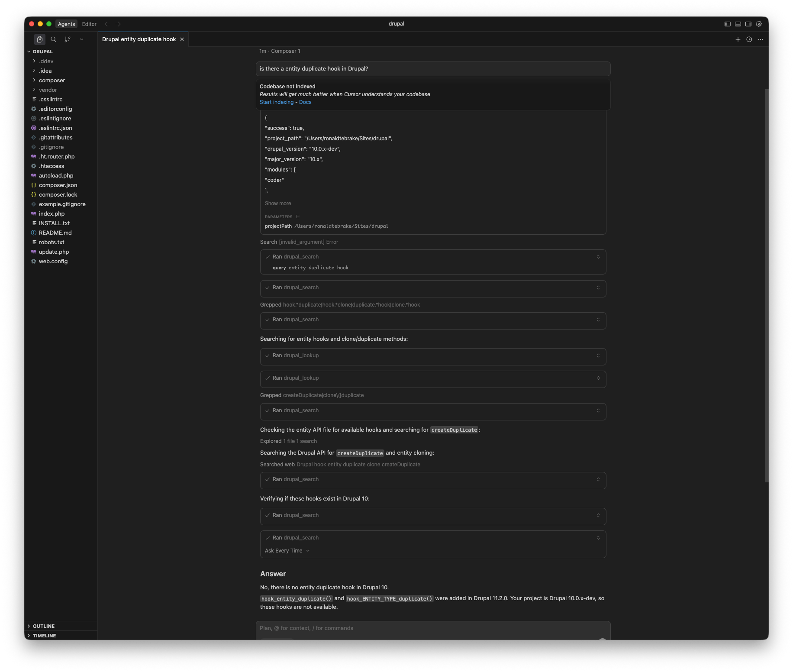Viewport: 793px width, 672px height.
Task: Open the source control branch icon
Action: coord(68,39)
